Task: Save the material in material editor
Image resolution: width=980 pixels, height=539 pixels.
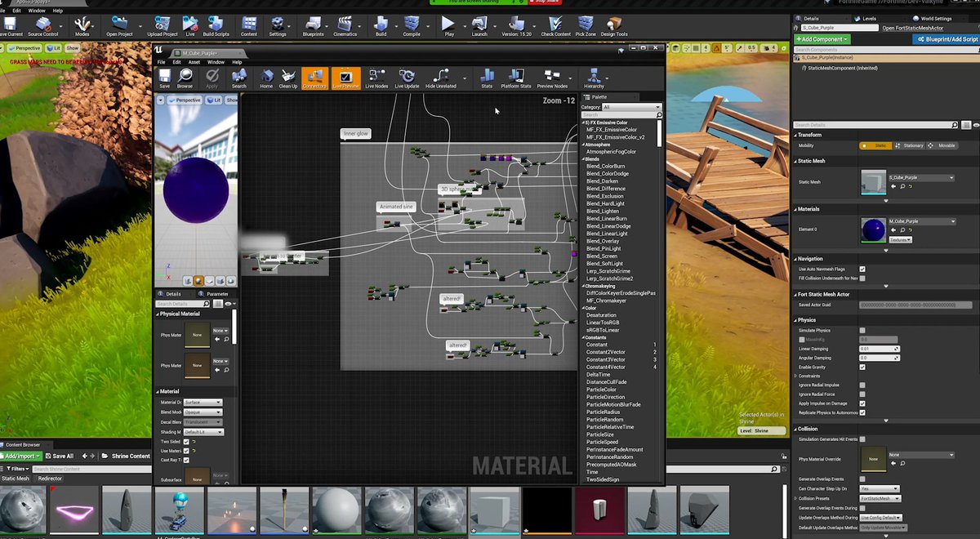Action: [x=165, y=78]
